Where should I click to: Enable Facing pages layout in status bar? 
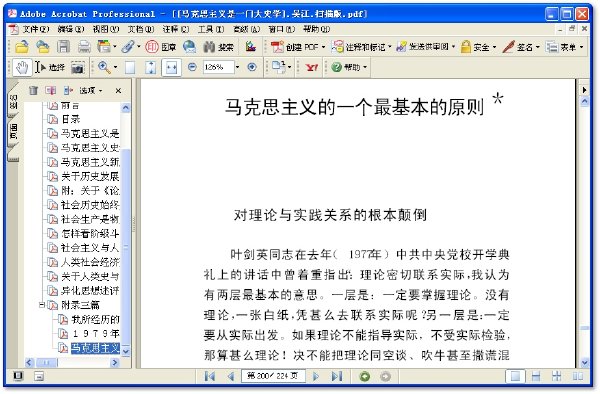[x=577, y=376]
